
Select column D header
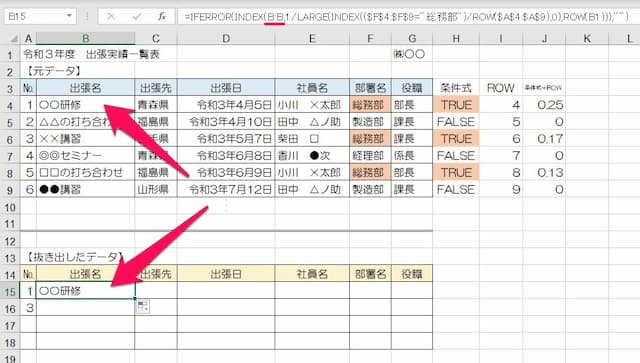[x=226, y=39]
